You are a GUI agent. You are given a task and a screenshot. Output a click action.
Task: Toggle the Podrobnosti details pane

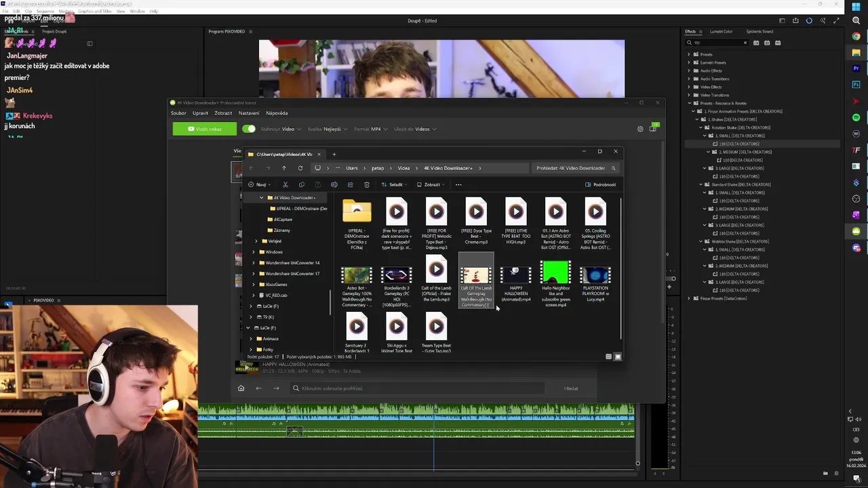[600, 184]
